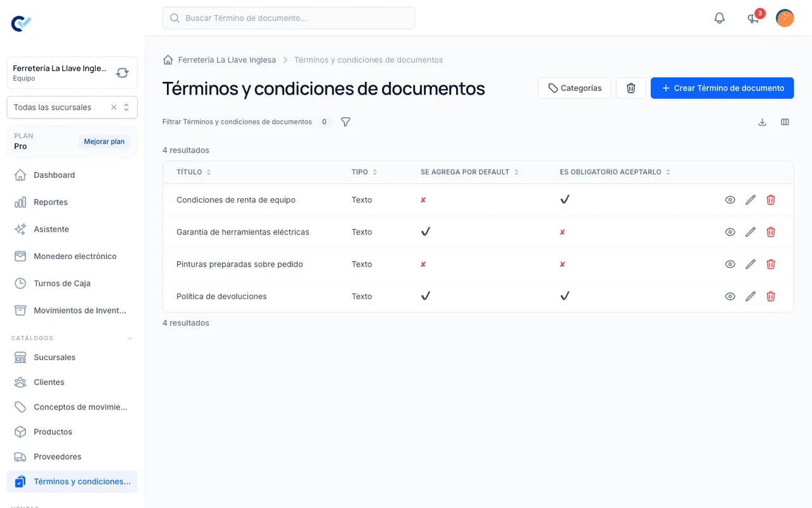Expand the Todas las sucursales dropdown
The image size is (812, 508).
coord(126,107)
